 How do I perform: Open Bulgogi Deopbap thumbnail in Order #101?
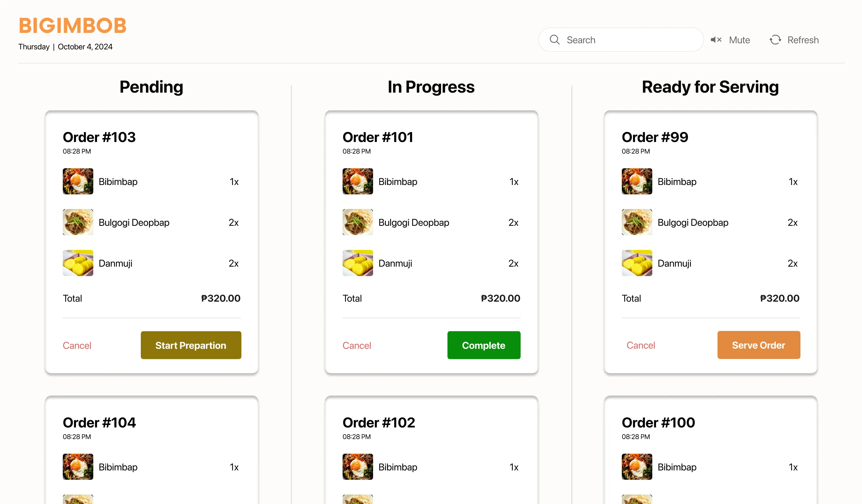358,222
